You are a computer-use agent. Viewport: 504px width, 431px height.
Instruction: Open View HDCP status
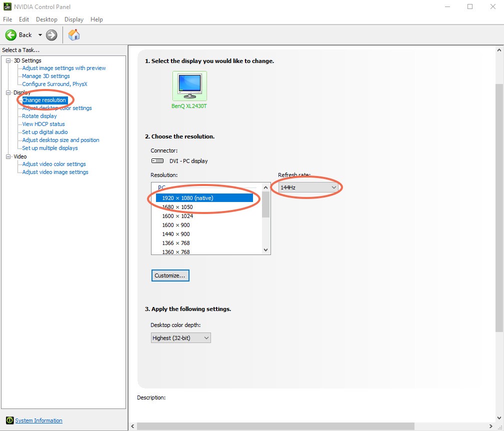43,124
